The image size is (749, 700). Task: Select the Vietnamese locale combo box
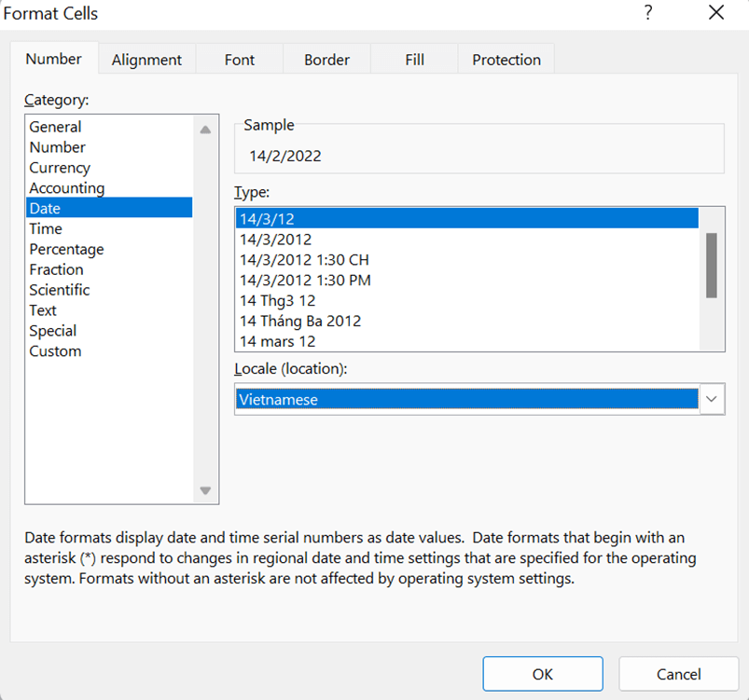coord(466,399)
